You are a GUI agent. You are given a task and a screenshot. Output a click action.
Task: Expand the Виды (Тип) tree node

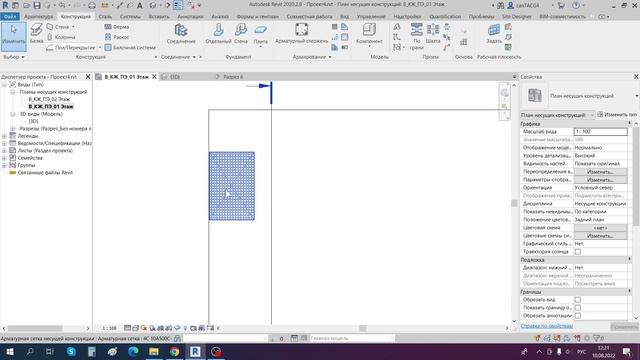[x=4, y=84]
